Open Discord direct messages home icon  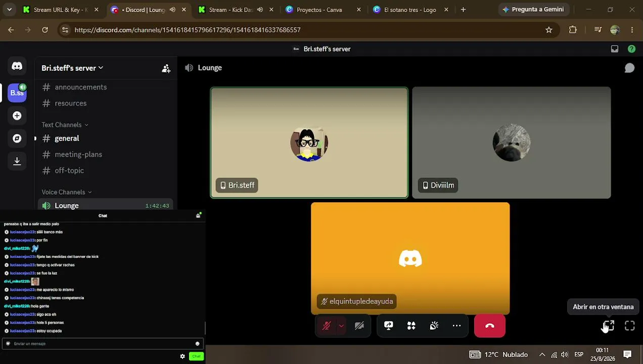[x=17, y=66]
